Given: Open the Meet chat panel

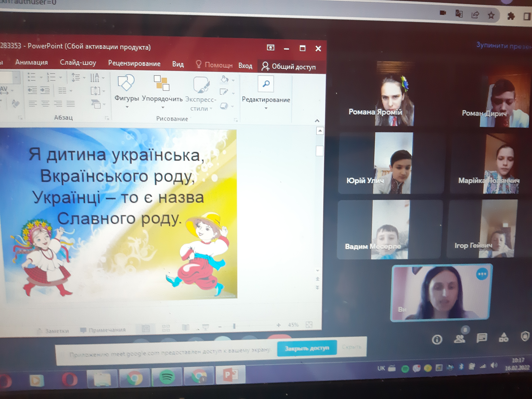Looking at the screenshot, I should 482,338.
